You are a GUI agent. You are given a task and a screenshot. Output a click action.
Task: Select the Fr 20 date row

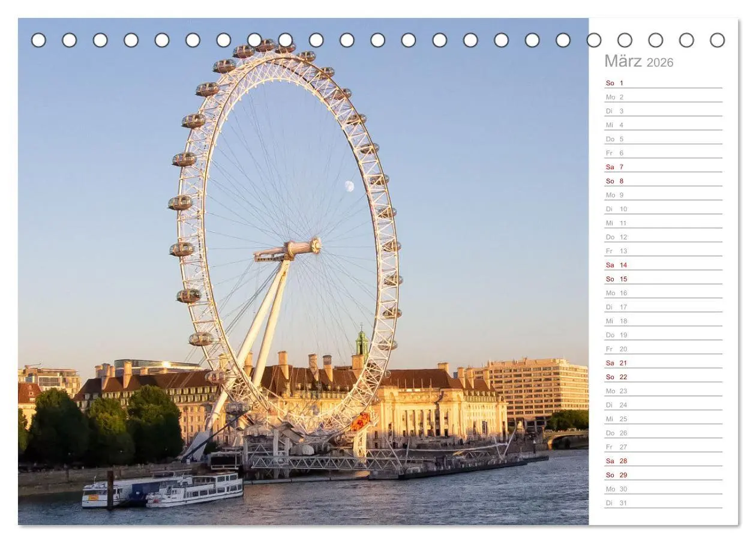(663, 348)
